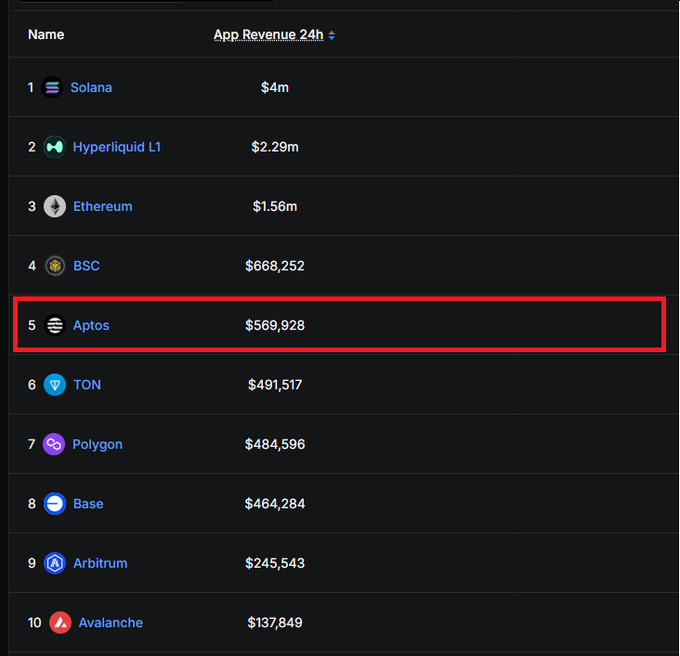Click the Aptos revenue value $569,928
The height and width of the screenshot is (656, 680).
(275, 326)
